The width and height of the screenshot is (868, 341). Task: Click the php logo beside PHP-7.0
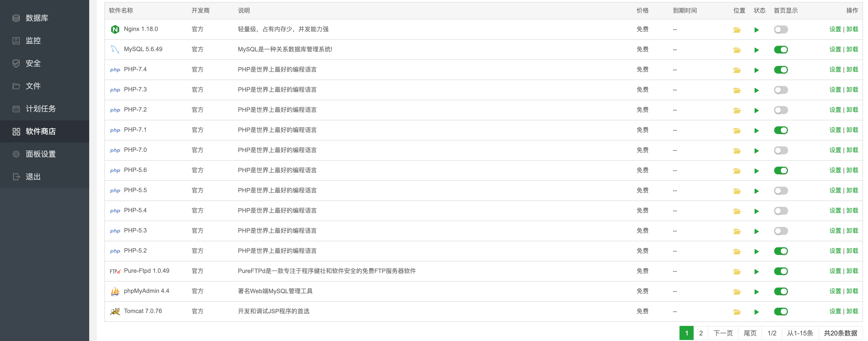click(x=115, y=150)
